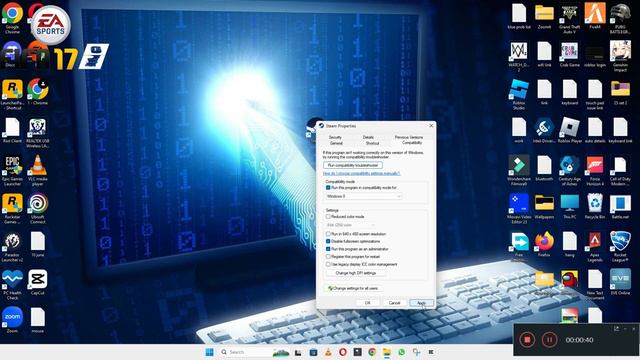Select the EVE Online desktop icon
This screenshot has width=640, height=360.
coord(620,282)
